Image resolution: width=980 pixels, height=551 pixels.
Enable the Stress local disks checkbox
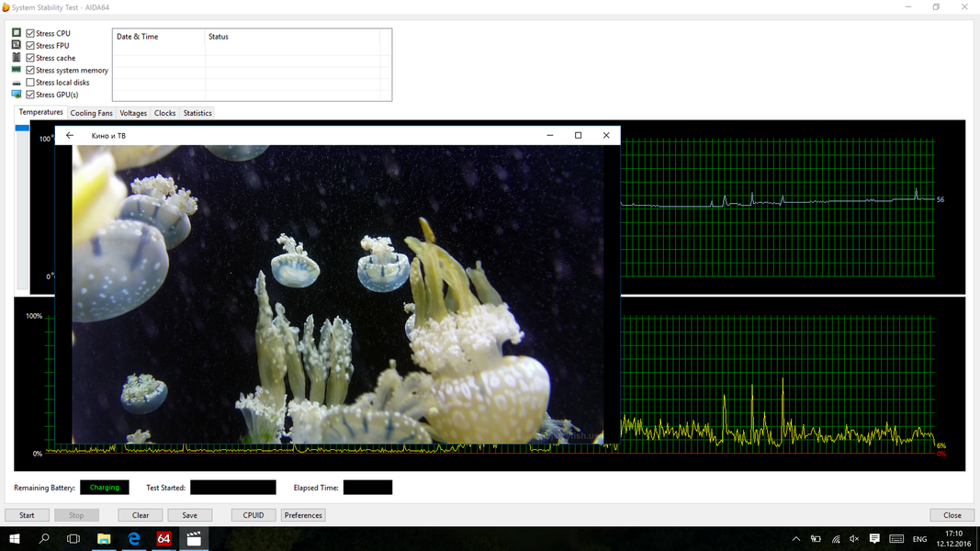coord(30,83)
